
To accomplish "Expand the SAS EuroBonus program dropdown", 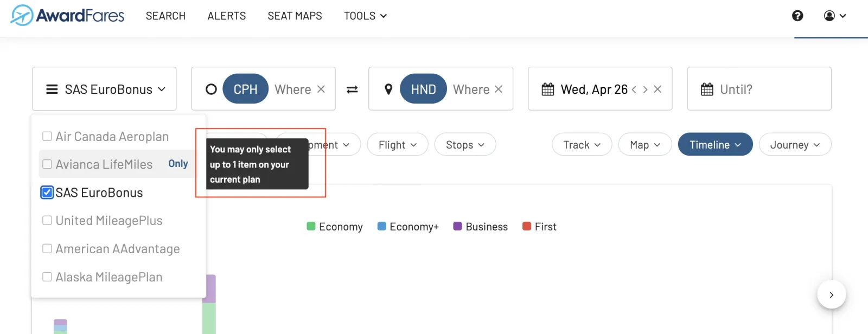I will pos(104,89).
